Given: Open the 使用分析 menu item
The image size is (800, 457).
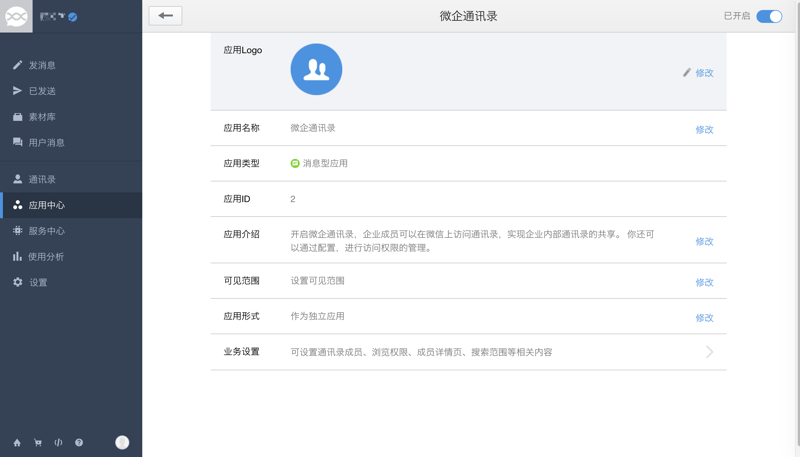Looking at the screenshot, I should tap(71, 257).
